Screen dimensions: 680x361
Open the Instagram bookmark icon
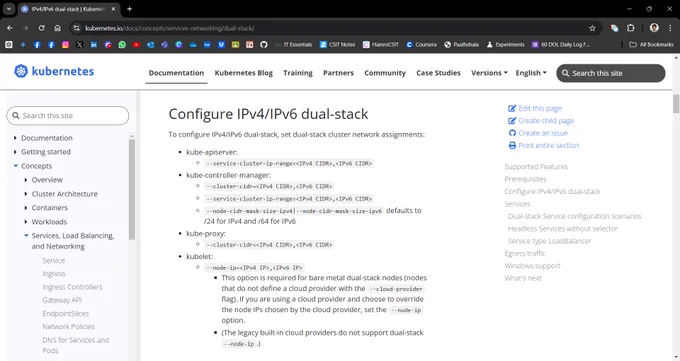coord(65,44)
